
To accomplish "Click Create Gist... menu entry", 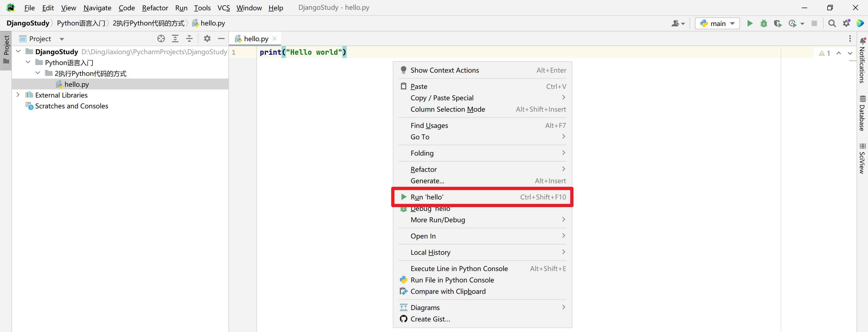I will (x=430, y=319).
